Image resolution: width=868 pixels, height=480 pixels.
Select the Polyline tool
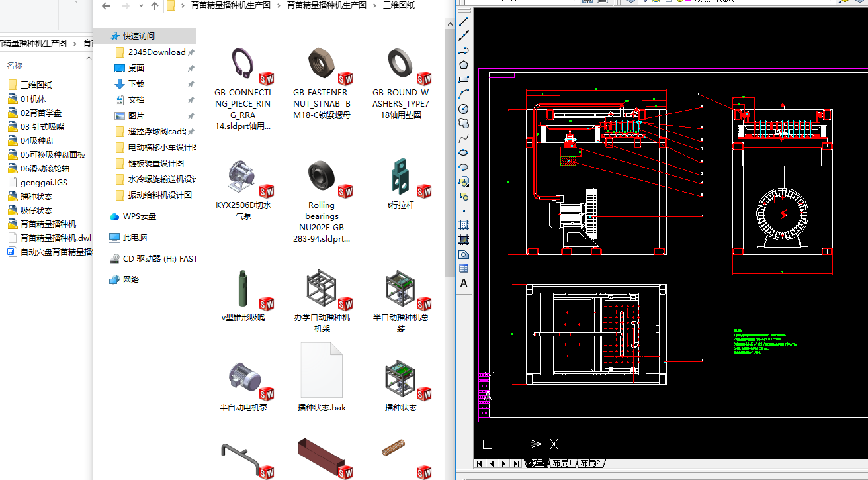(464, 50)
